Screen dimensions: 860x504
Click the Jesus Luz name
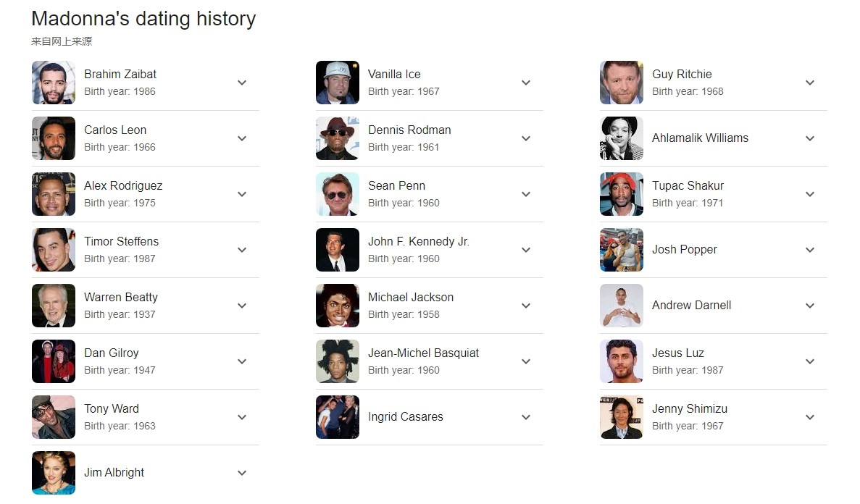678,353
